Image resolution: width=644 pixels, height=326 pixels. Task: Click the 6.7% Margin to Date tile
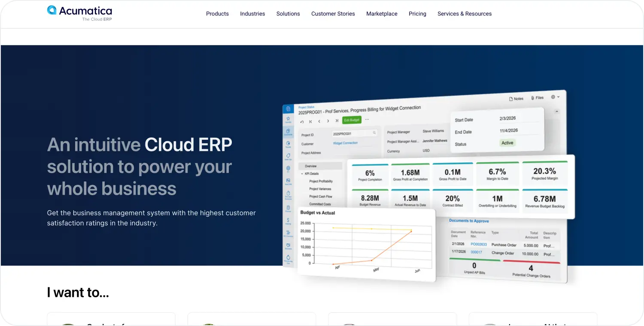498,174
